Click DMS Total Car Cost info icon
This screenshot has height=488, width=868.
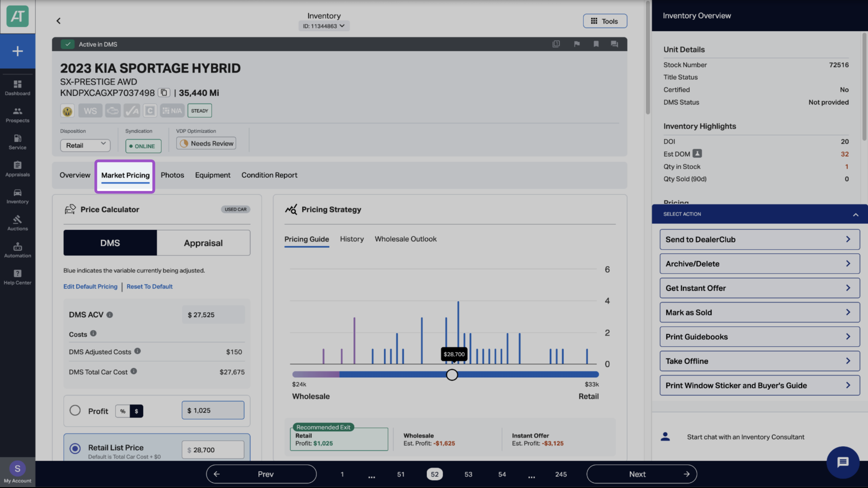point(134,371)
